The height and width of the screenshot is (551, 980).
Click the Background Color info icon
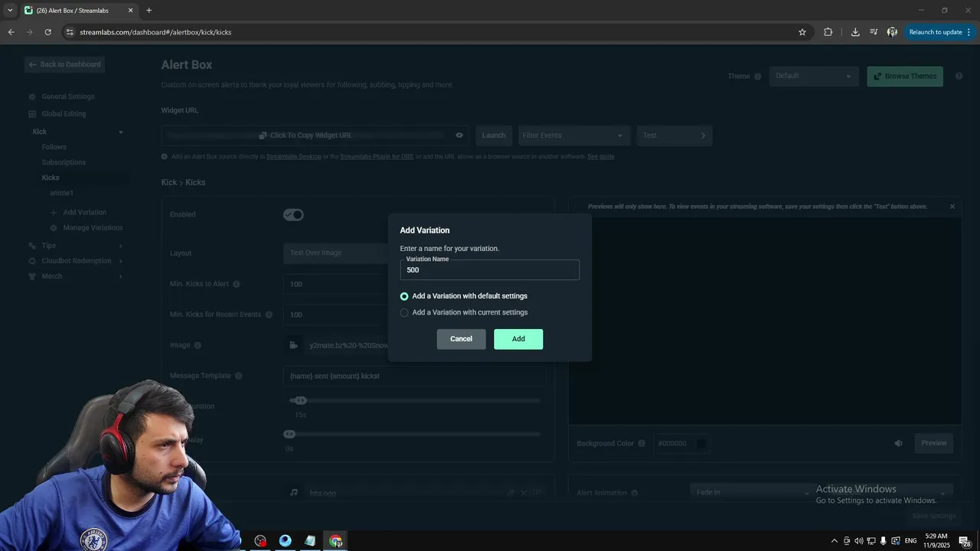(642, 444)
